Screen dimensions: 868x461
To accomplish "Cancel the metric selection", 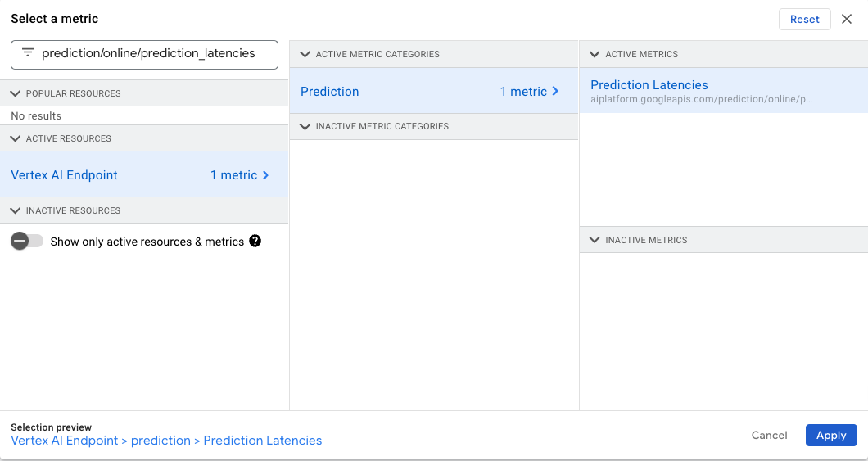I will coord(769,436).
